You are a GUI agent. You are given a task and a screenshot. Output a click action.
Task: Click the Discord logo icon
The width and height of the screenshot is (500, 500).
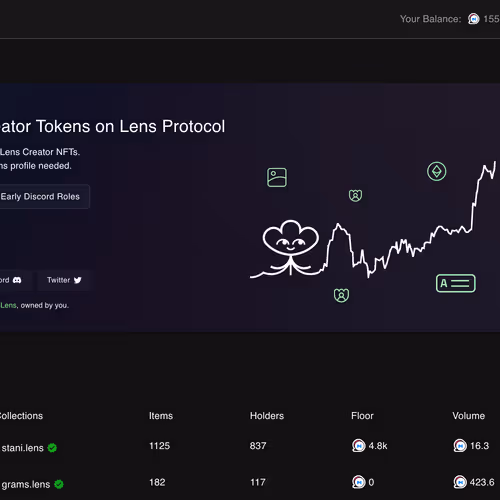click(17, 280)
